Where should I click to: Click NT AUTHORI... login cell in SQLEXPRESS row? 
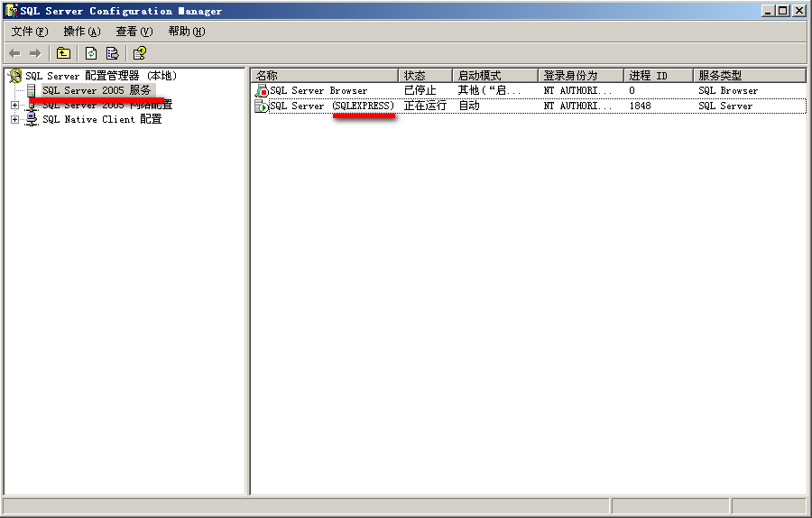[578, 106]
